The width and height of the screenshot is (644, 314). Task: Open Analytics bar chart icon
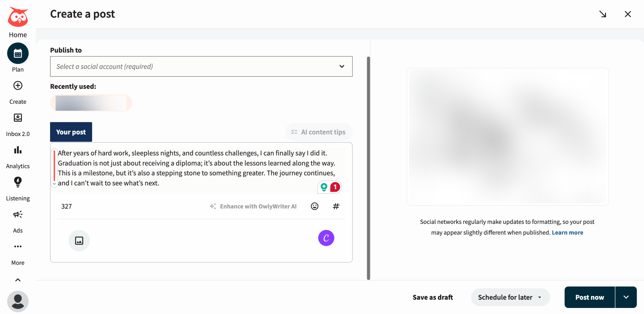tap(18, 150)
